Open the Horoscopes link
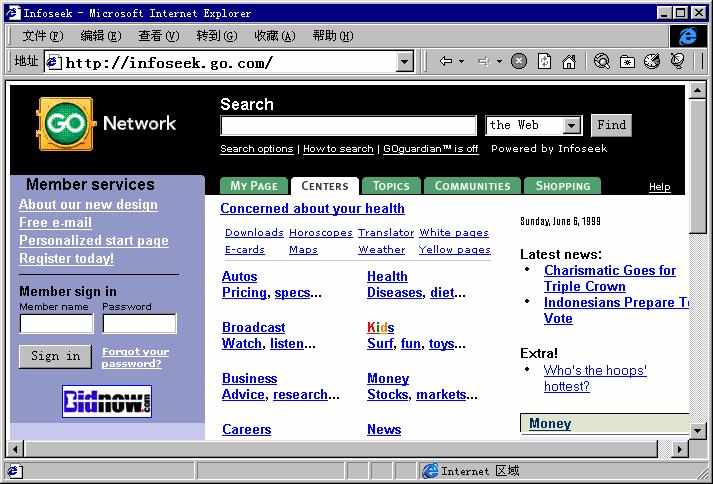This screenshot has height=484, width=713. pyautogui.click(x=321, y=232)
